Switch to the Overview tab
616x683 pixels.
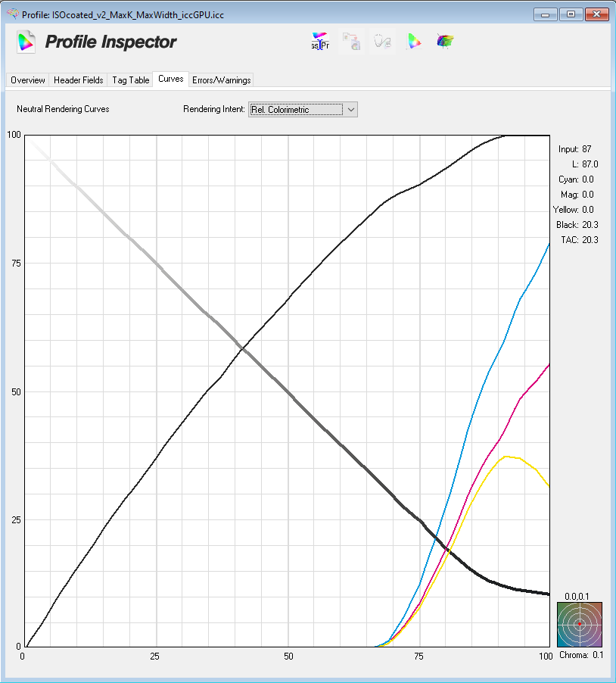coord(28,80)
